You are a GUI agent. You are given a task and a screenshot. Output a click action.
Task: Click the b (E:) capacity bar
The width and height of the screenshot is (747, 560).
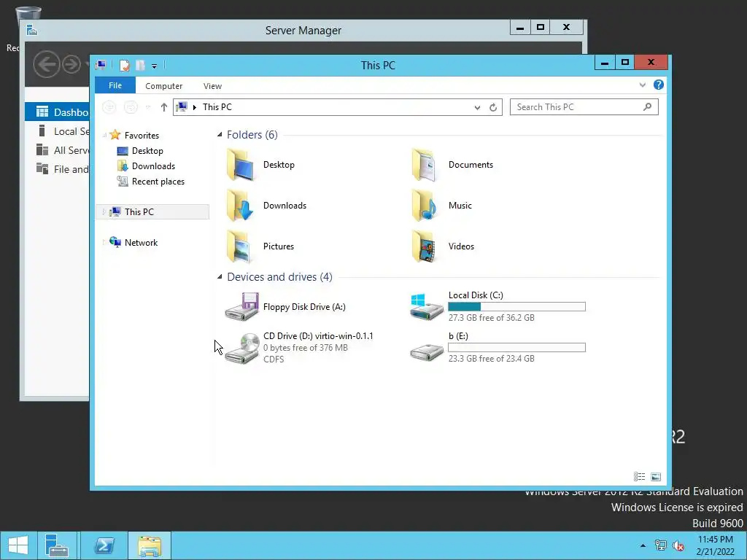(517, 348)
